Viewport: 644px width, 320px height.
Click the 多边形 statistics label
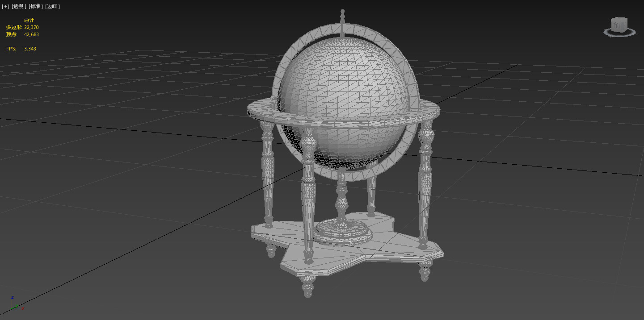[14, 27]
